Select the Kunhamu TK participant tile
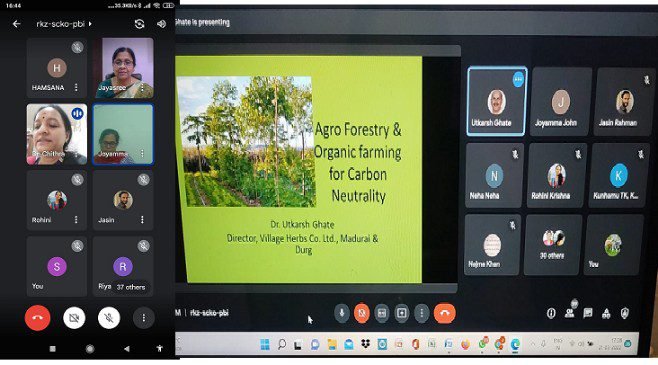 619,175
